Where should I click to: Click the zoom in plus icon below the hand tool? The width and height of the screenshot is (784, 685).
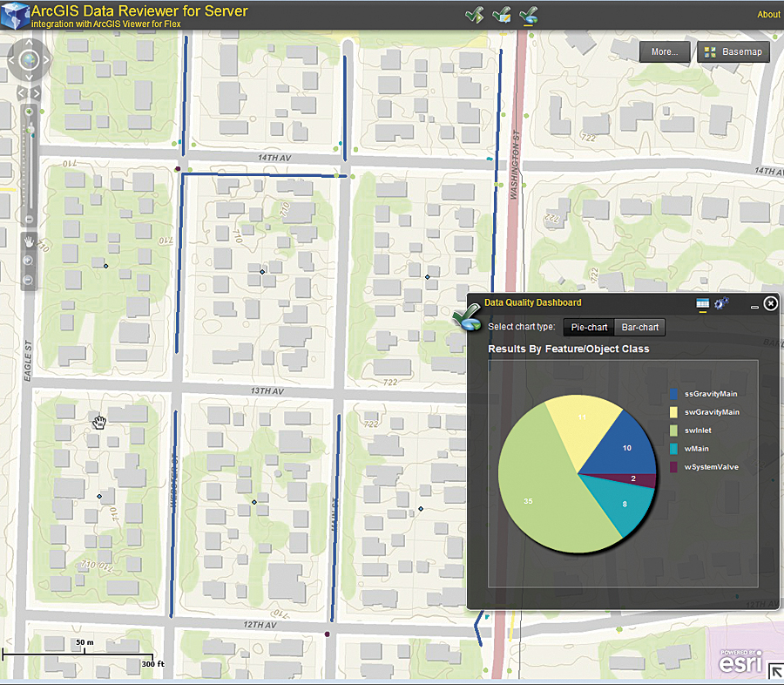click(29, 261)
